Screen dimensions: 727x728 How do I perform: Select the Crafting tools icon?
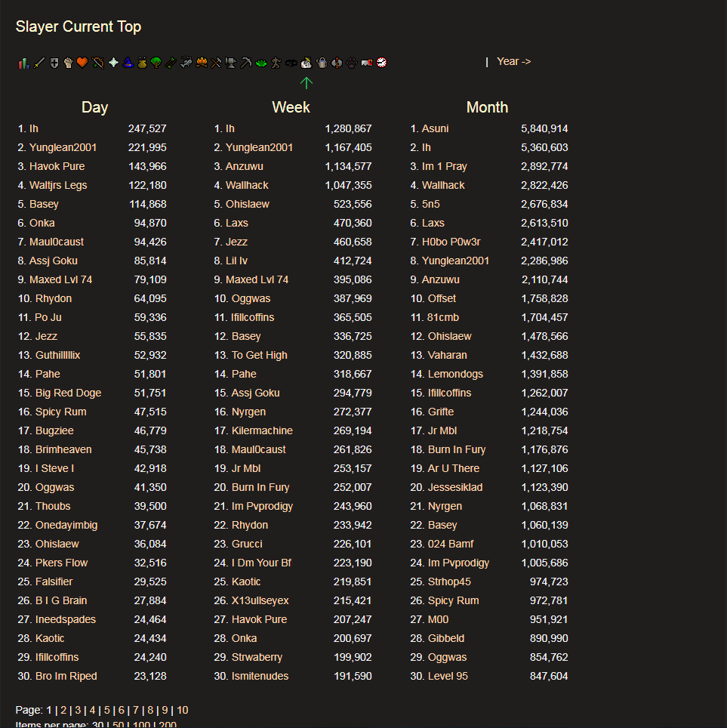point(216,63)
